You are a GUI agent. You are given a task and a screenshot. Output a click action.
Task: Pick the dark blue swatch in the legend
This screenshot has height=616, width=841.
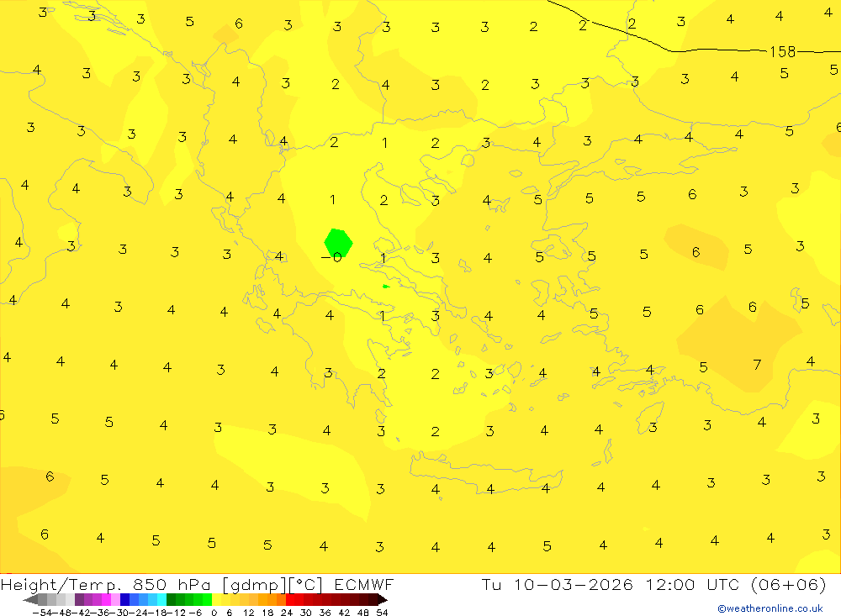(x=125, y=599)
